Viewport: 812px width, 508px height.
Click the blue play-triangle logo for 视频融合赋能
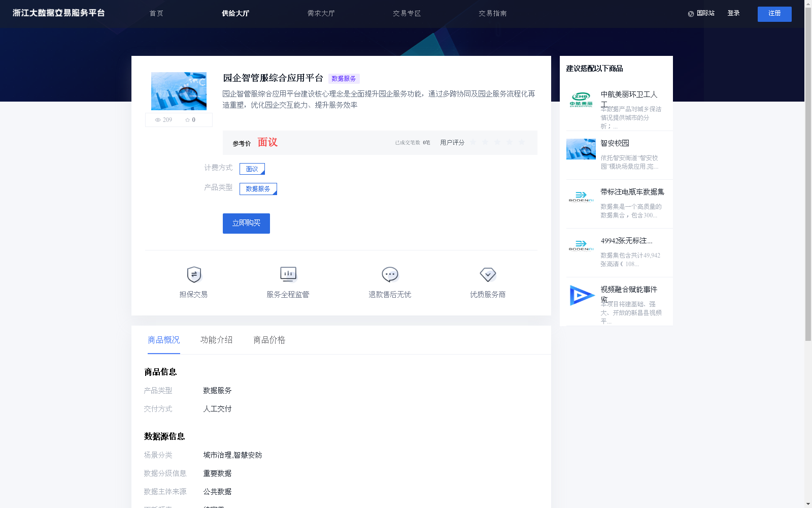[582, 295]
